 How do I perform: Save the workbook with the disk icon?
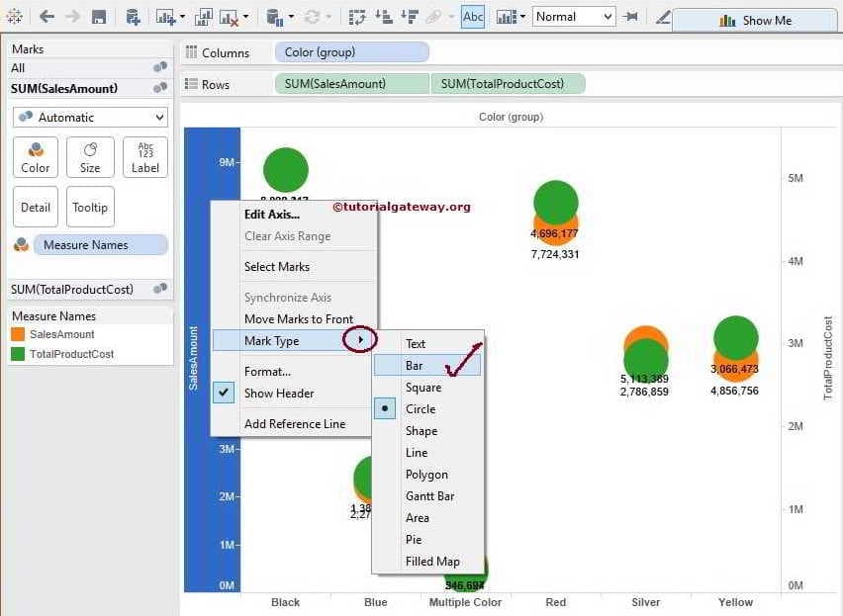[99, 17]
